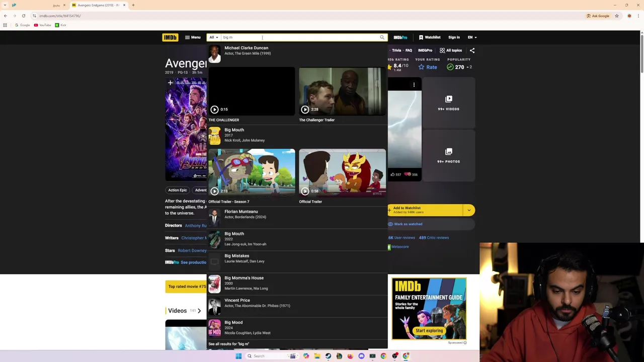
Task: Click the Add to Watchlist button
Action: click(425, 210)
